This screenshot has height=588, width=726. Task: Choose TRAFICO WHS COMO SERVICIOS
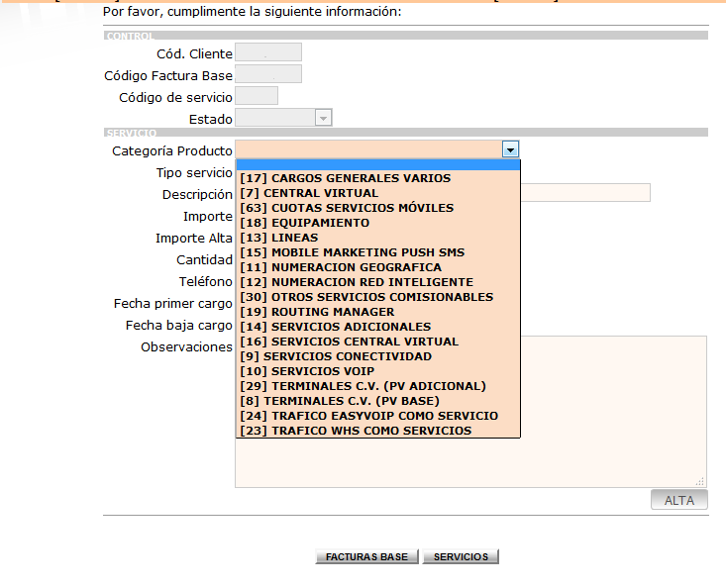378,431
